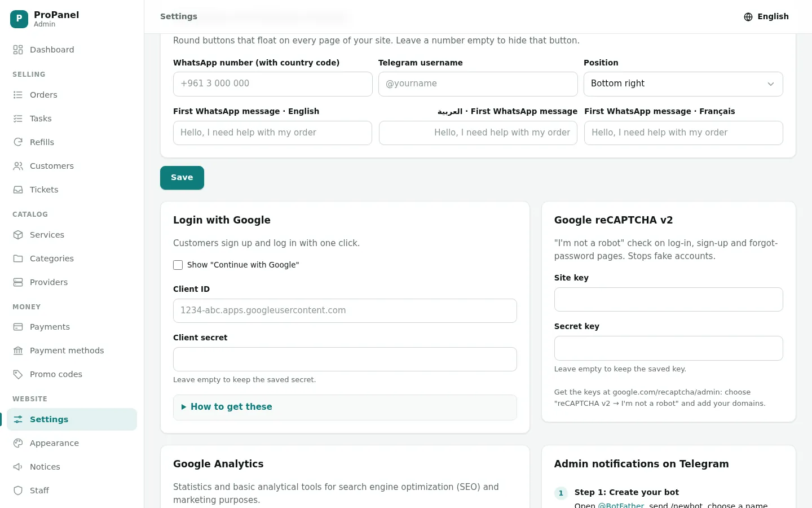Viewport: 812px width, 508px height.
Task: Focus the Client secret field
Action: [x=345, y=360]
